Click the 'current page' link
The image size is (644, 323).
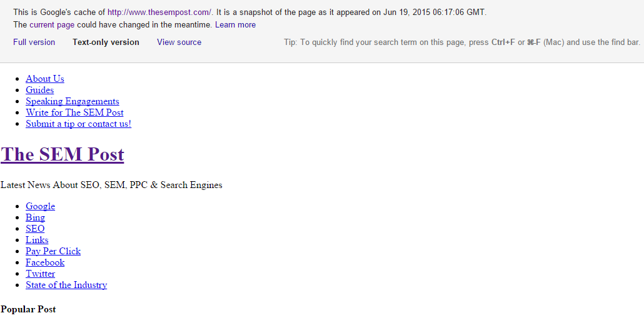(x=51, y=24)
